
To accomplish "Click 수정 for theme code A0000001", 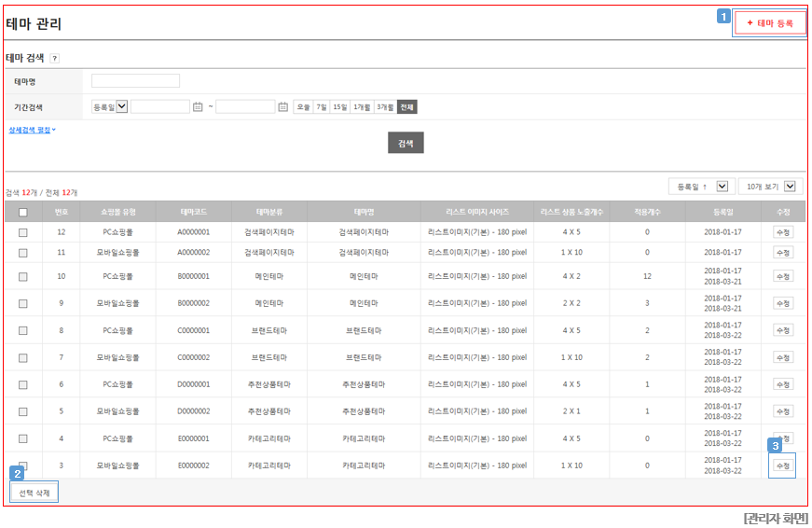I will [x=783, y=232].
